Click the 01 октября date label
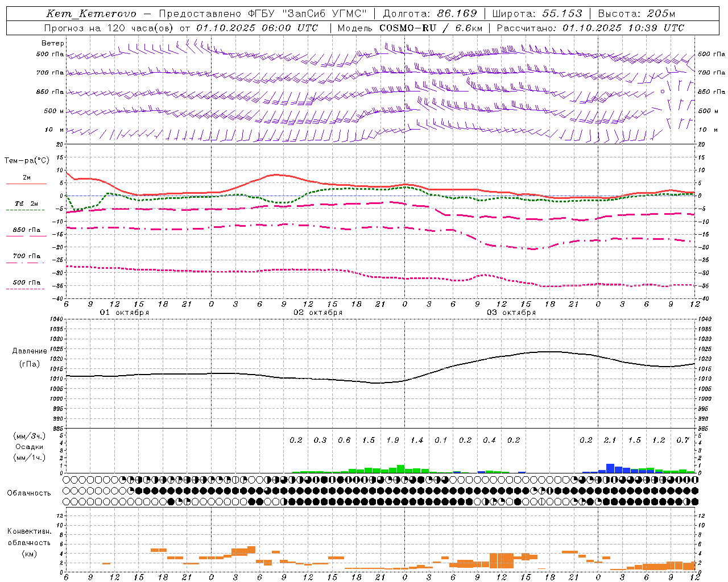The image size is (728, 582). click(x=125, y=313)
